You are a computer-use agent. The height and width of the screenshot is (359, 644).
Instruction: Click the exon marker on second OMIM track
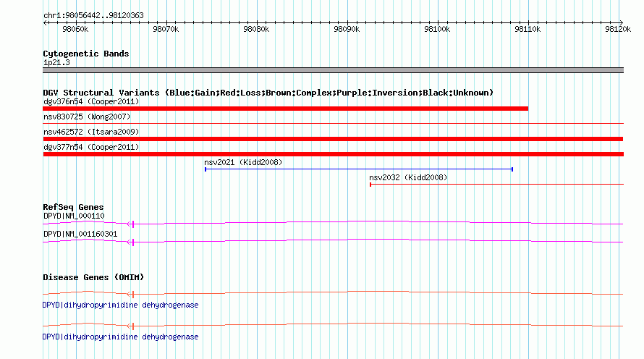point(133,326)
